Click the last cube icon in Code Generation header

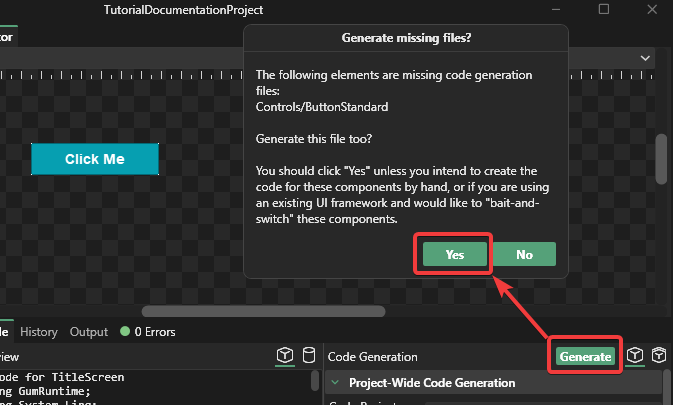tap(659, 356)
